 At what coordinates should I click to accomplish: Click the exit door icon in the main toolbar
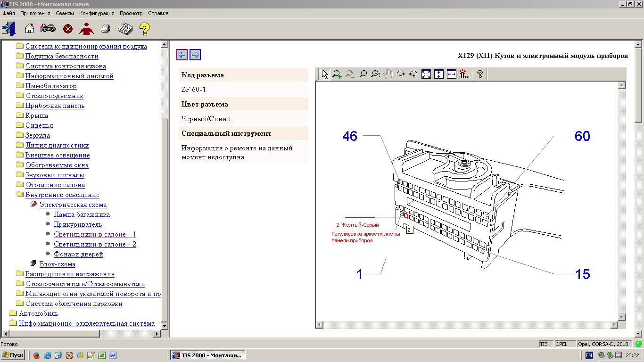point(9,29)
